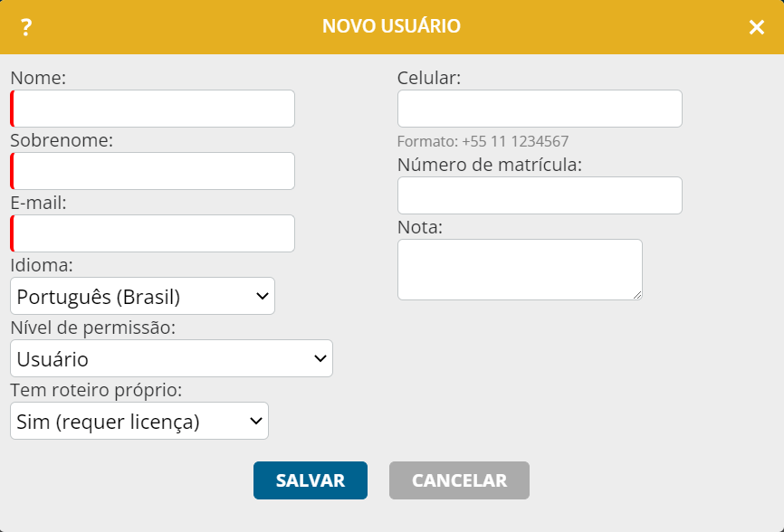Close the Novo Usuário dialog

(x=757, y=27)
